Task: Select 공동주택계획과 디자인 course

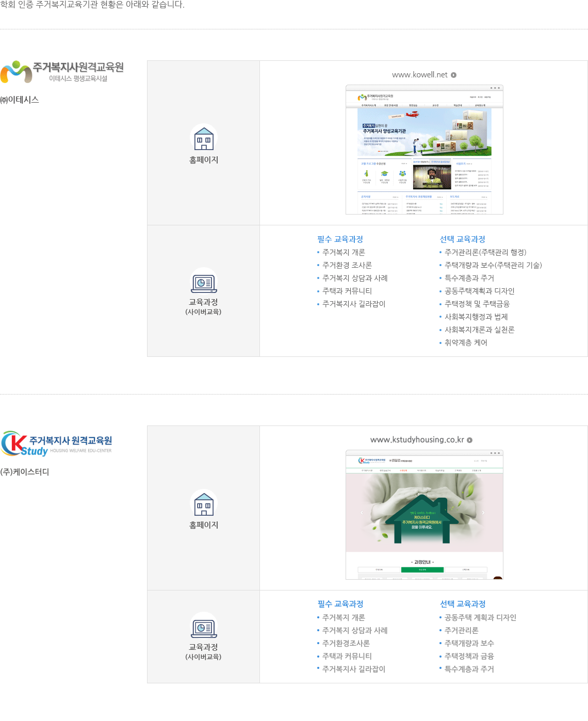Action: click(x=480, y=291)
